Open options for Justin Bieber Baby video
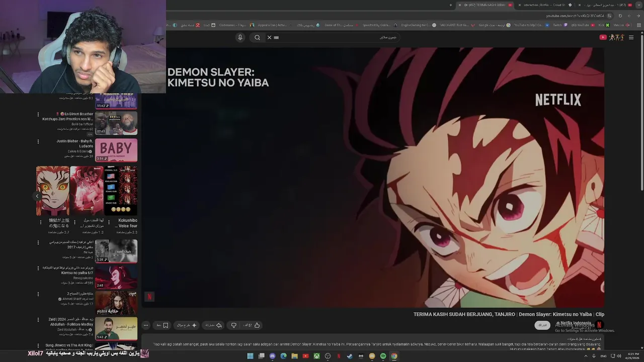The width and height of the screenshot is (644, 362). tap(38, 142)
